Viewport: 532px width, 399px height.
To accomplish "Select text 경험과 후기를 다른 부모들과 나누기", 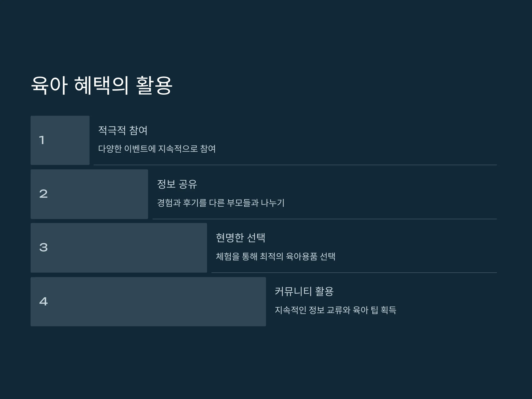I will (221, 203).
